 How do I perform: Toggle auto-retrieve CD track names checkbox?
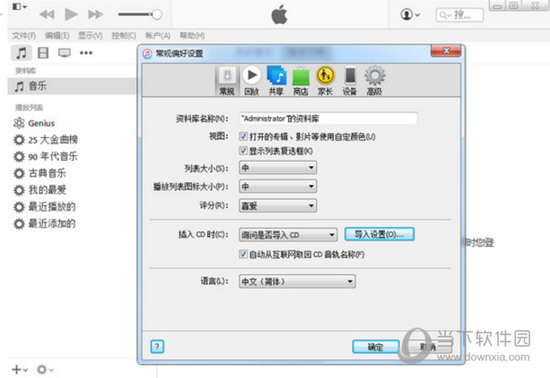[x=243, y=254]
